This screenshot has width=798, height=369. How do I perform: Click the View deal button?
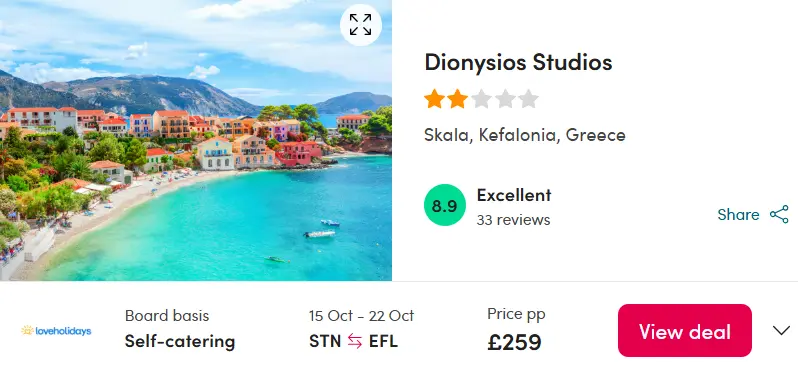685,331
